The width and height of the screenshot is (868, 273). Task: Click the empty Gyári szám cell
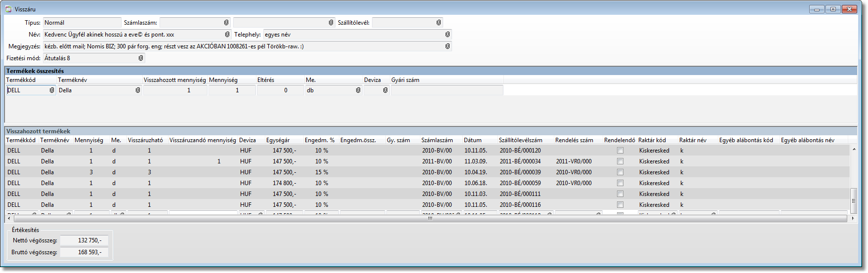(x=447, y=90)
